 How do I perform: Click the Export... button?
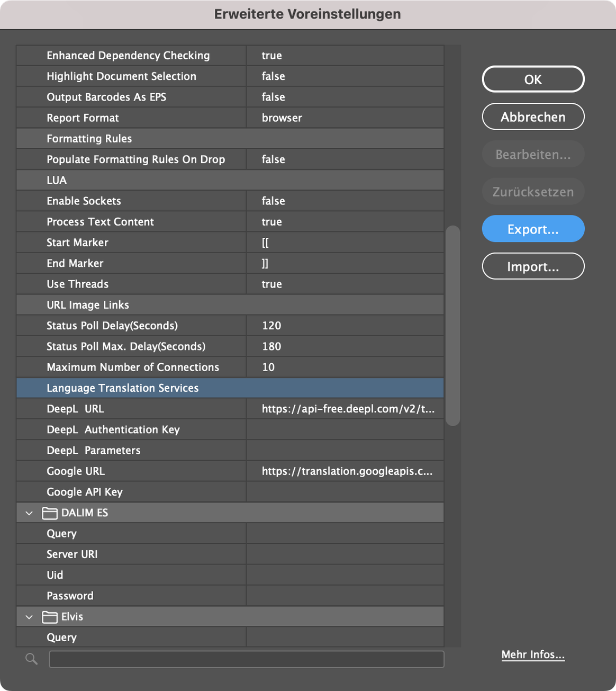click(533, 229)
